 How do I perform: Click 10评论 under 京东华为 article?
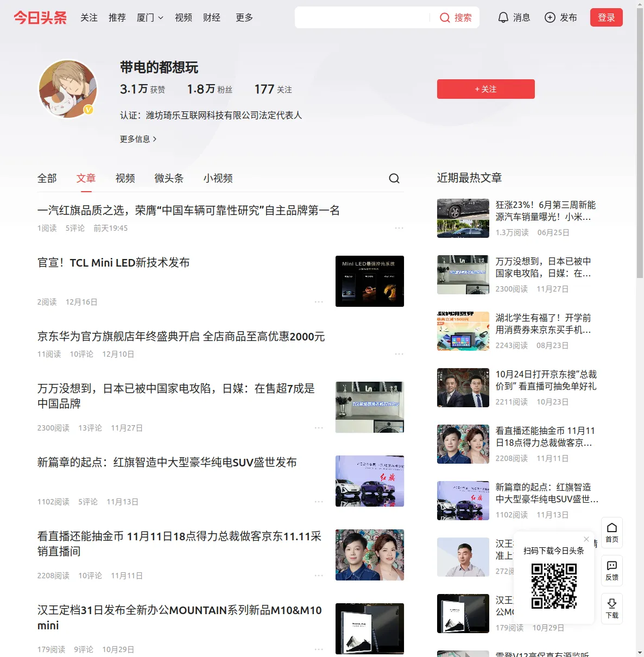[x=81, y=354]
